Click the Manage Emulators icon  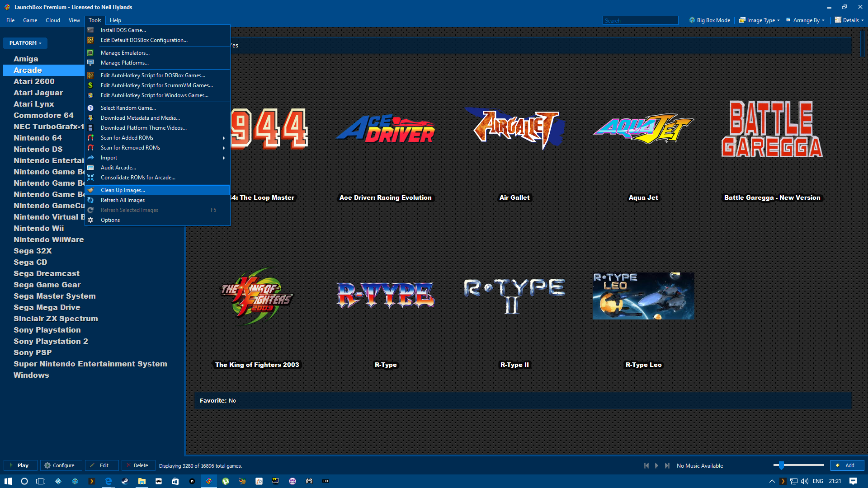tap(90, 53)
